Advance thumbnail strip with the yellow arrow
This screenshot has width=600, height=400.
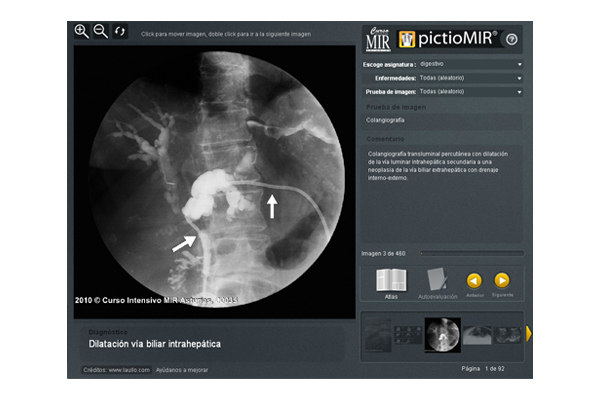[x=528, y=334]
